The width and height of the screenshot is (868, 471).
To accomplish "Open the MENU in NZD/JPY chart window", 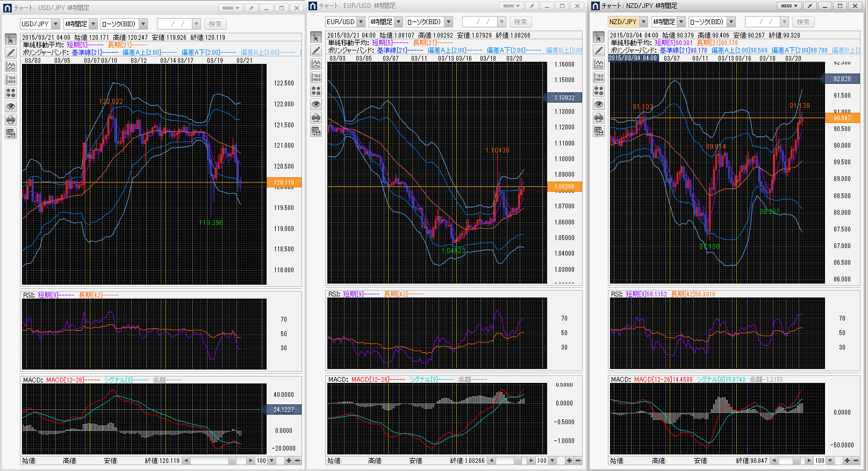I will 789,6.
